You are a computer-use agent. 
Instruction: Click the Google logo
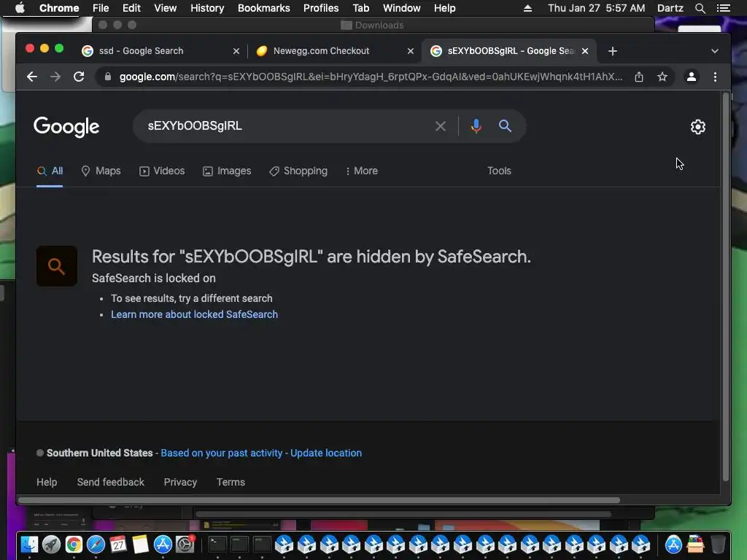[66, 127]
